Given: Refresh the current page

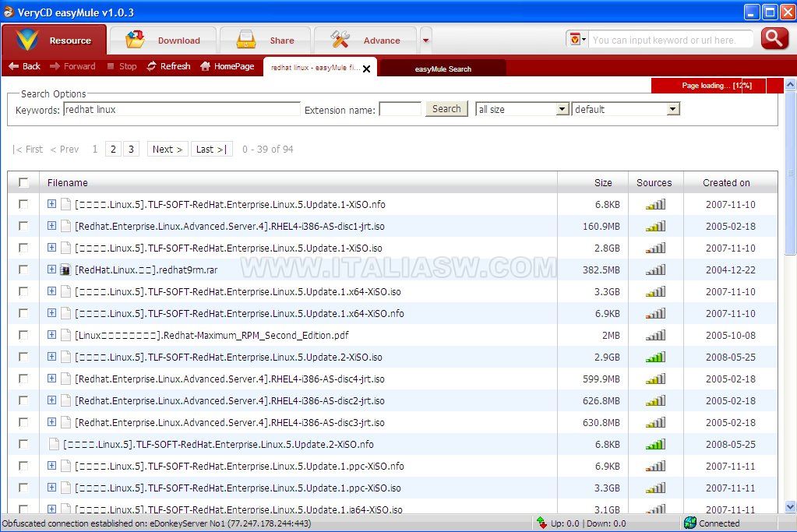Looking at the screenshot, I should pos(169,66).
